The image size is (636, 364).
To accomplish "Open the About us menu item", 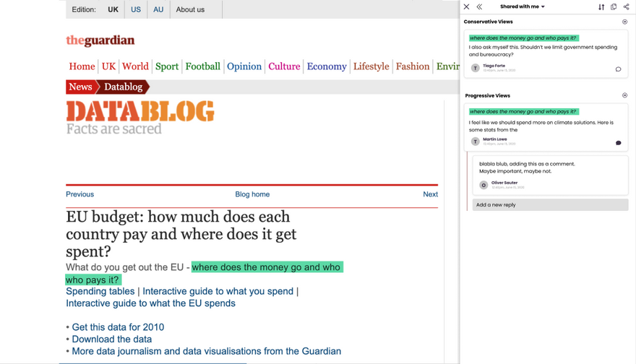I will click(x=190, y=9).
